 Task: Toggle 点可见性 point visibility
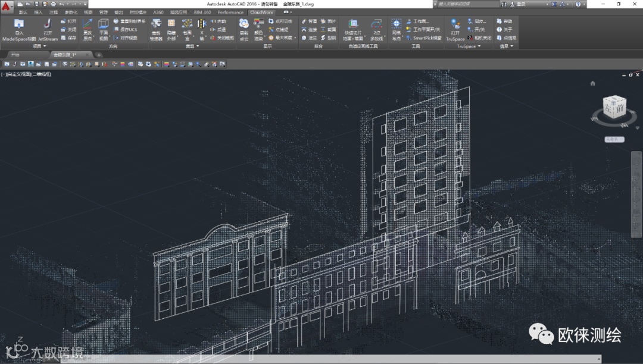click(x=279, y=21)
